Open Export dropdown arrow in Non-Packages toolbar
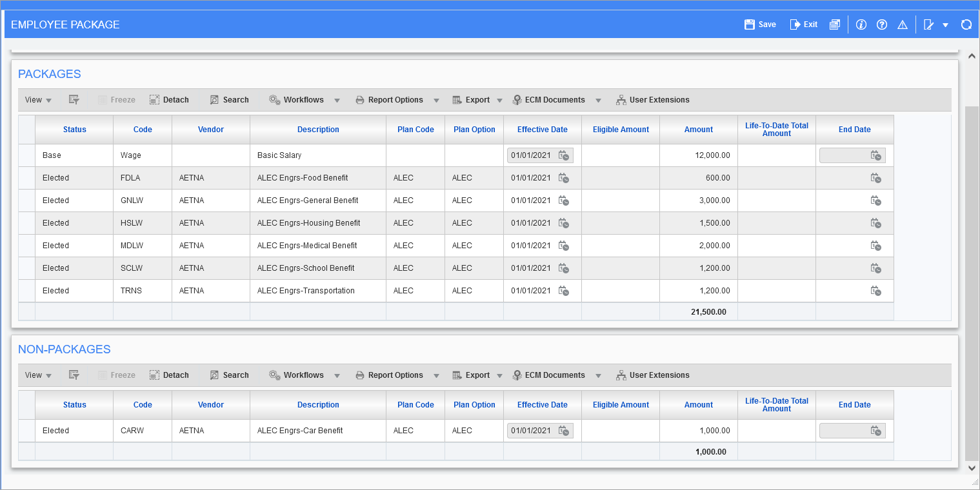The width and height of the screenshot is (980, 490). [499, 376]
